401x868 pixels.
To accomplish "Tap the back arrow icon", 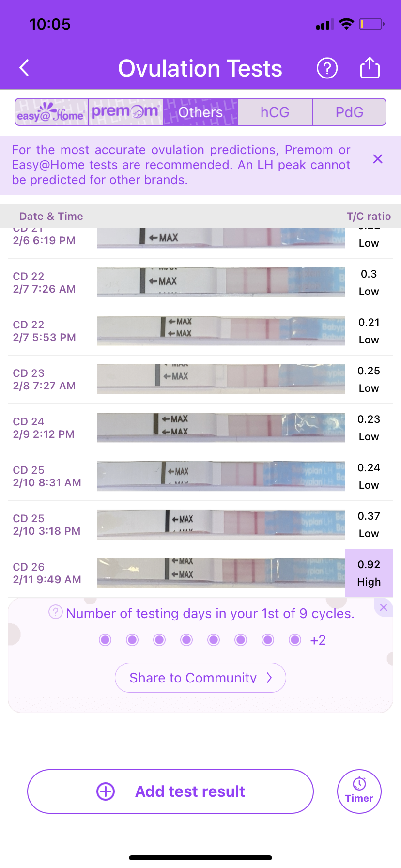I will pos(25,68).
